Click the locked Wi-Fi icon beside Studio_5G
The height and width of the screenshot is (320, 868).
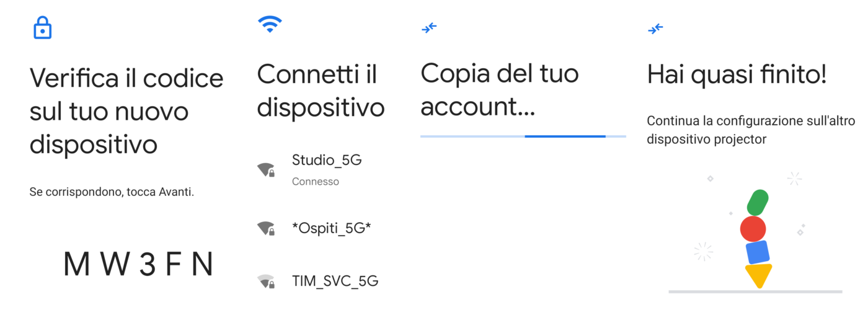(x=266, y=169)
